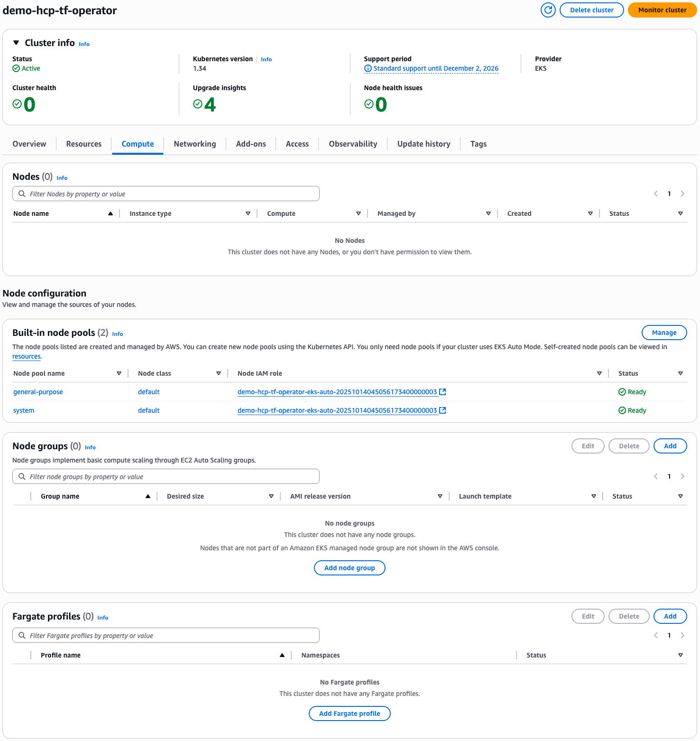Click the Monitor cluster button

(x=662, y=10)
